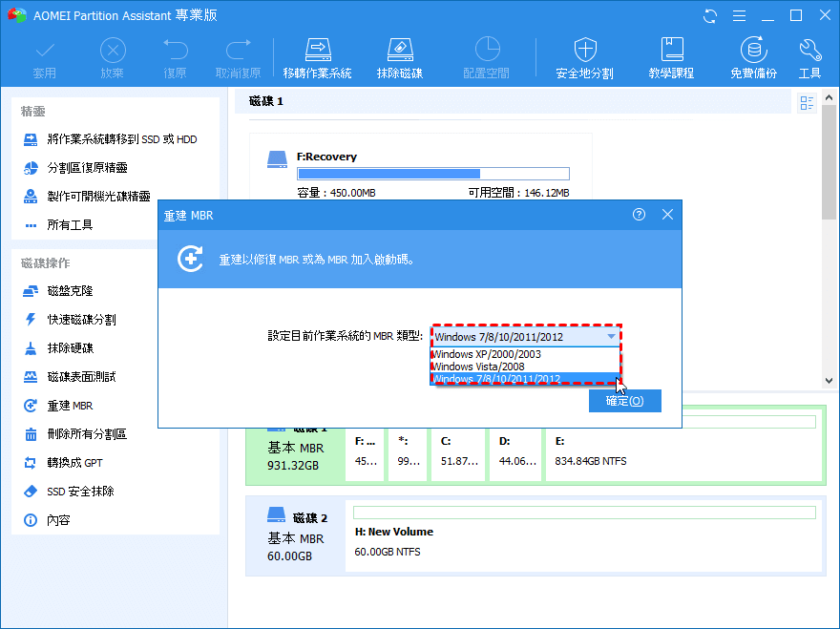Select 分割區復原精靈 wizard
The image size is (840, 629).
point(75,168)
